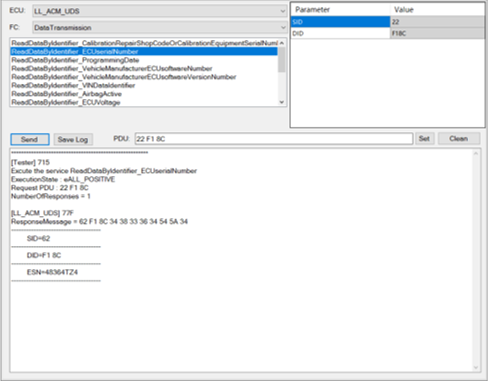Click the SID=62 log line
The height and width of the screenshot is (381, 488).
[x=38, y=238]
